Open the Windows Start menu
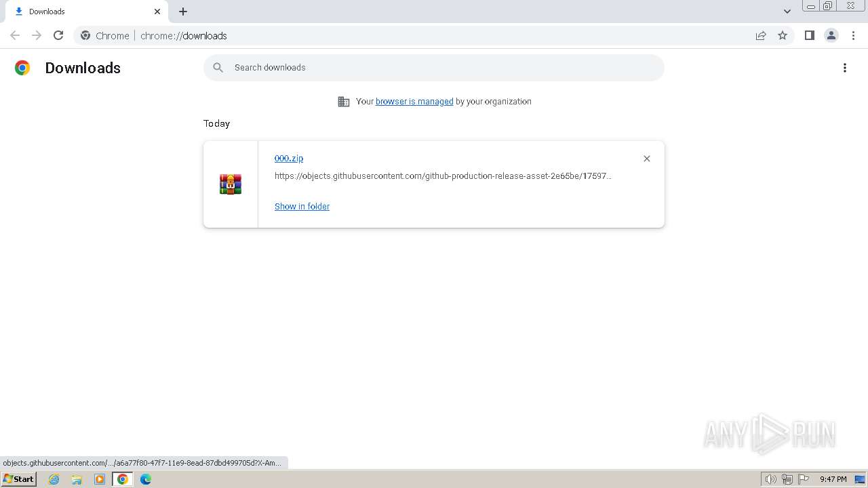The width and height of the screenshot is (868, 488). tap(19, 479)
